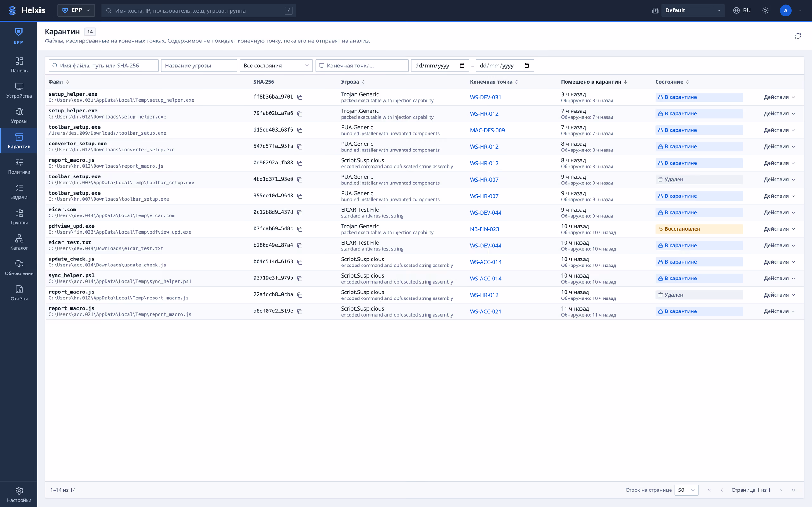Go to Политики sidebar icon
Viewport: 812px width, 507px height.
(x=19, y=166)
